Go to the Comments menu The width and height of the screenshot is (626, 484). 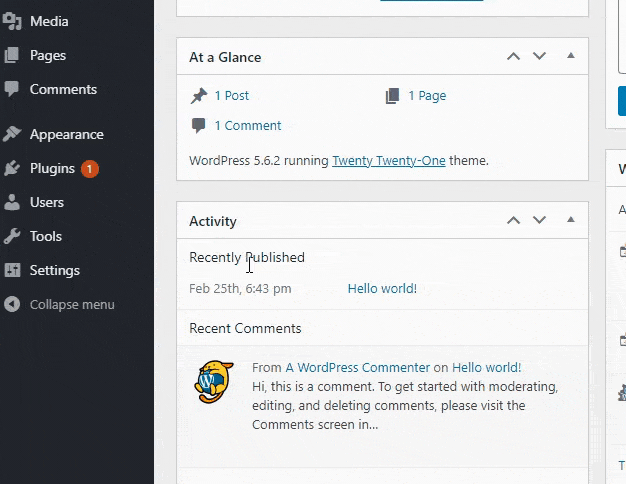(x=63, y=89)
